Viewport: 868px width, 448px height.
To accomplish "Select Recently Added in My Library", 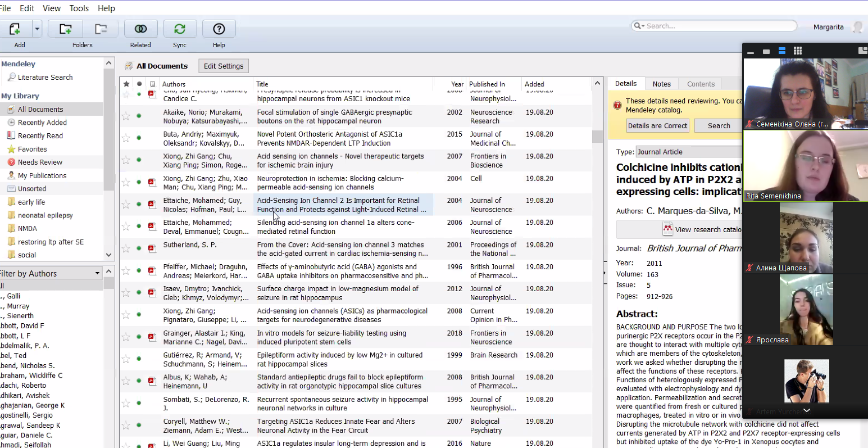I will (42, 123).
